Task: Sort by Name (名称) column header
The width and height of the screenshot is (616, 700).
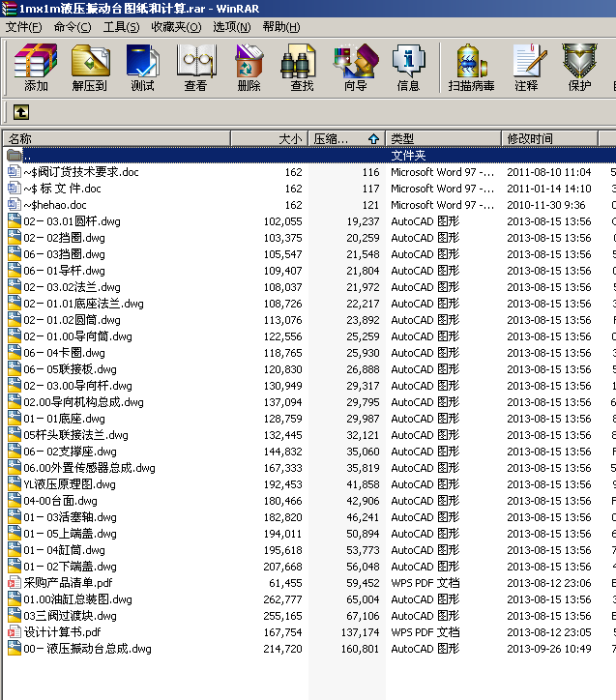Action: coord(117,139)
